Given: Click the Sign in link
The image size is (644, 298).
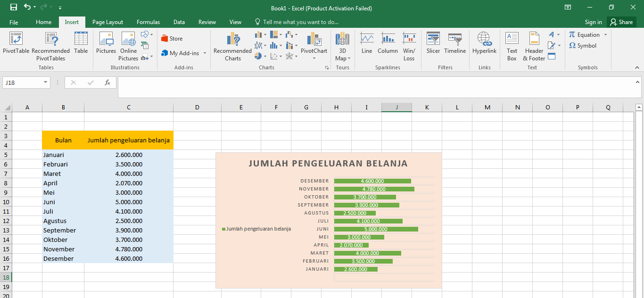Looking at the screenshot, I should 593,22.
